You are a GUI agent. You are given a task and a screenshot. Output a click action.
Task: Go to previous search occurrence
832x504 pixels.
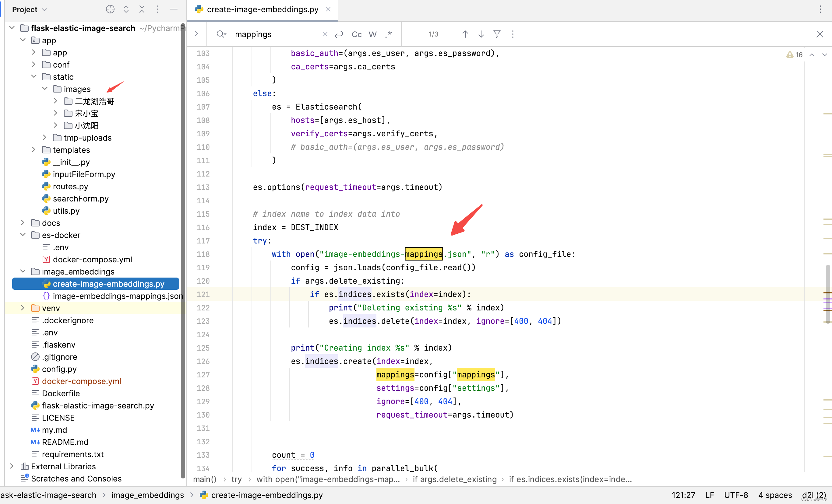tap(465, 34)
